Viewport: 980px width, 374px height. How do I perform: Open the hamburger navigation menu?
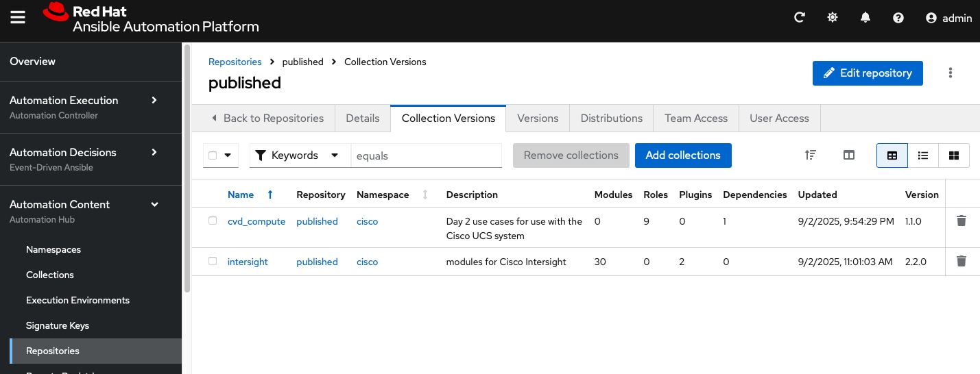18,18
